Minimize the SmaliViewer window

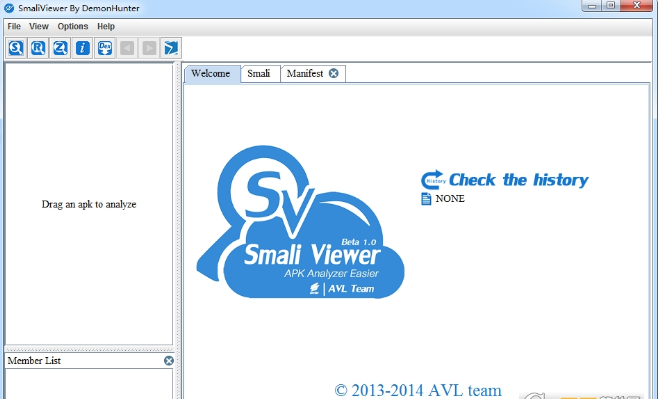pos(592,6)
